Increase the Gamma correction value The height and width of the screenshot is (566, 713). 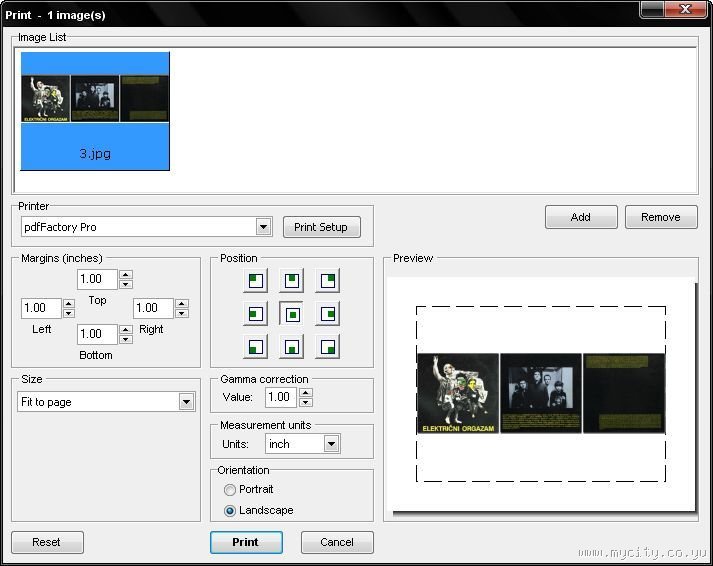pyautogui.click(x=306, y=392)
